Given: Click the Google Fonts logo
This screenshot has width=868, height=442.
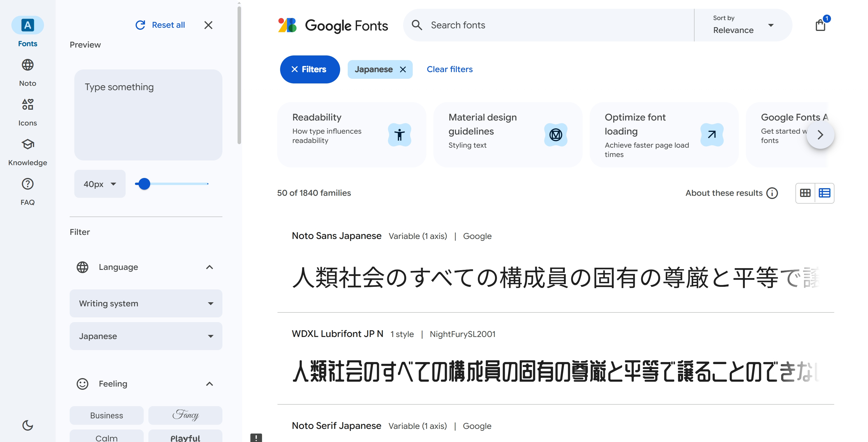Looking at the screenshot, I should click(x=333, y=25).
